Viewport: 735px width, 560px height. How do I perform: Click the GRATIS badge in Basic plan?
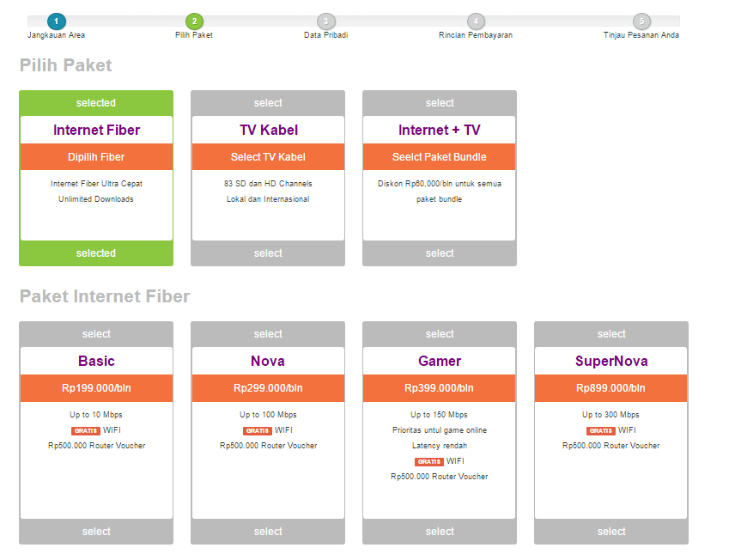coord(86,430)
